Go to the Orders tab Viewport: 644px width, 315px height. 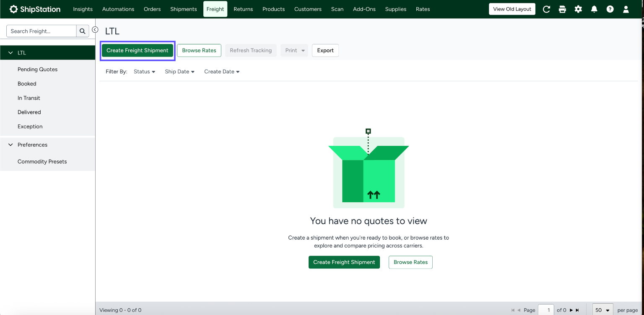152,9
